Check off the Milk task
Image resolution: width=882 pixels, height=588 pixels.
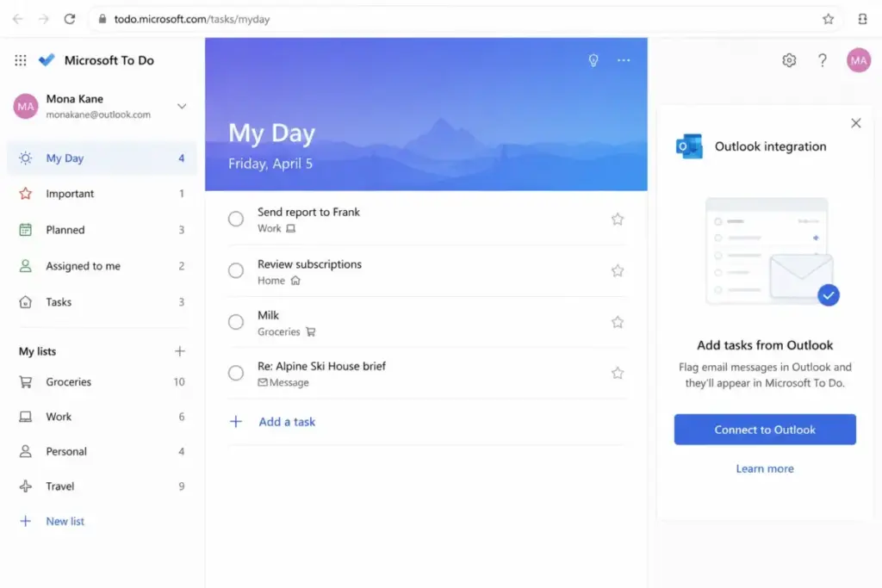click(236, 322)
